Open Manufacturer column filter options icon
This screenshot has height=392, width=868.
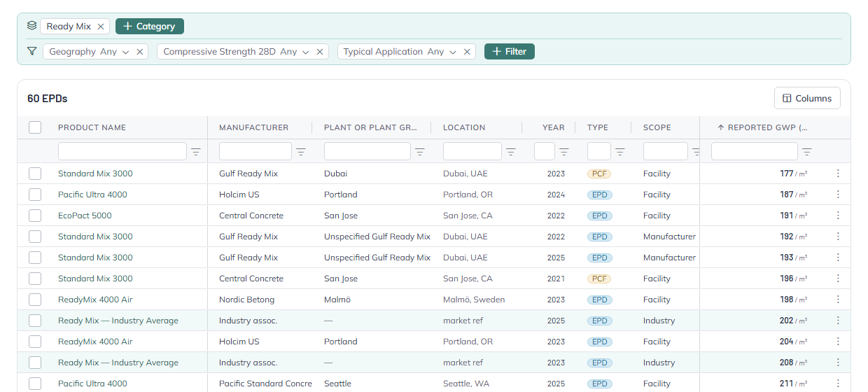[x=301, y=152]
